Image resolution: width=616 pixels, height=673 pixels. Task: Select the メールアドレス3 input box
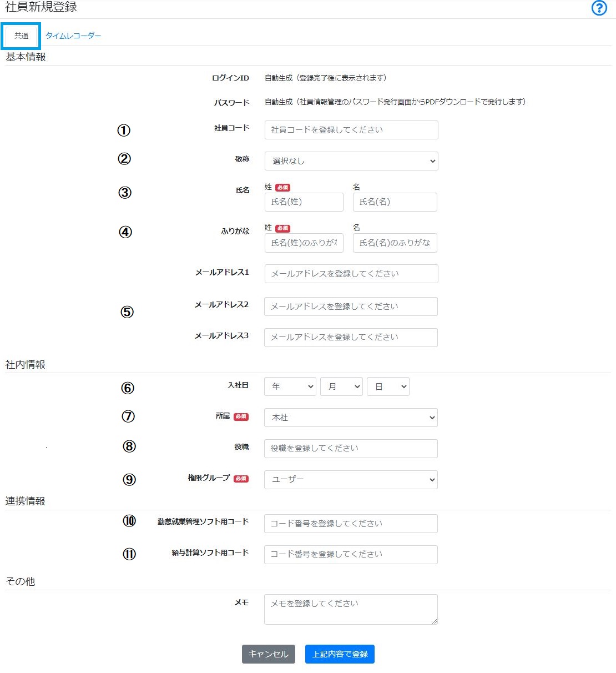351,337
